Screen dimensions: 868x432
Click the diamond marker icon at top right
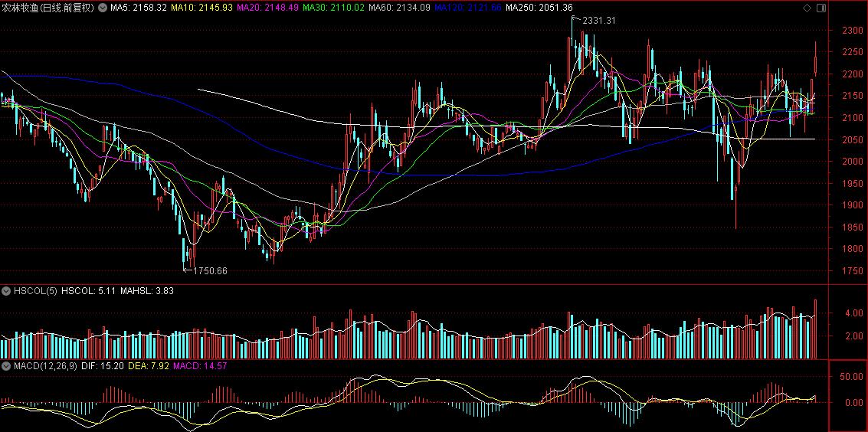point(807,8)
